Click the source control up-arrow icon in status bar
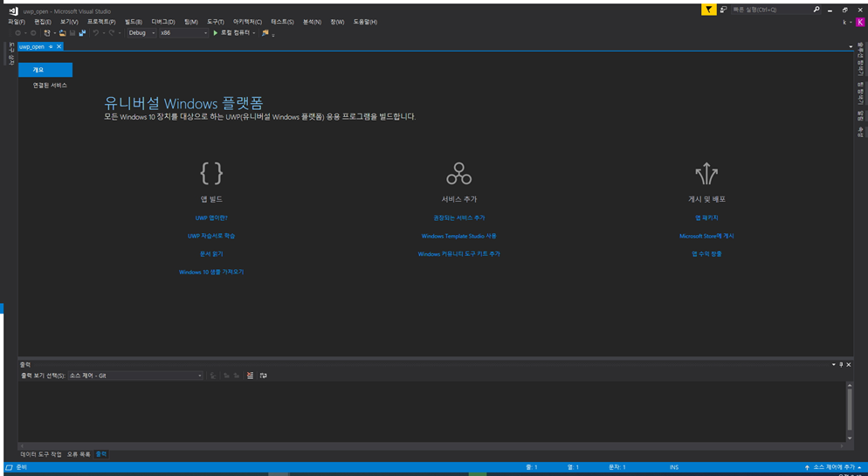Screen dimensions: 868x476 coord(807,467)
